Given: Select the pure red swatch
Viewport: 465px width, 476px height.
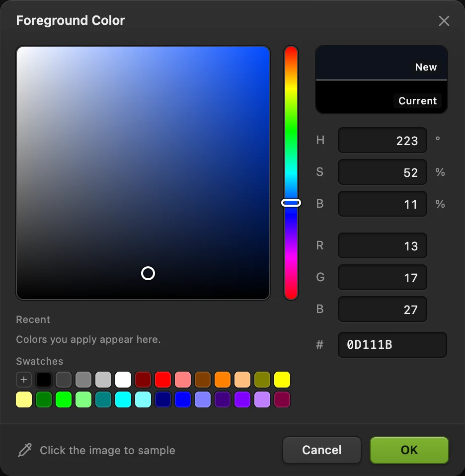Looking at the screenshot, I should (x=162, y=380).
